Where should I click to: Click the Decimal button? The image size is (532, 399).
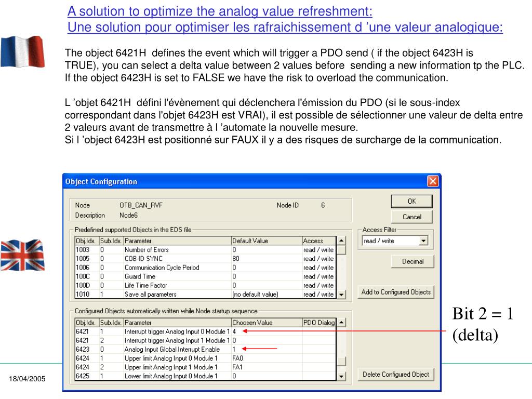[x=413, y=262]
